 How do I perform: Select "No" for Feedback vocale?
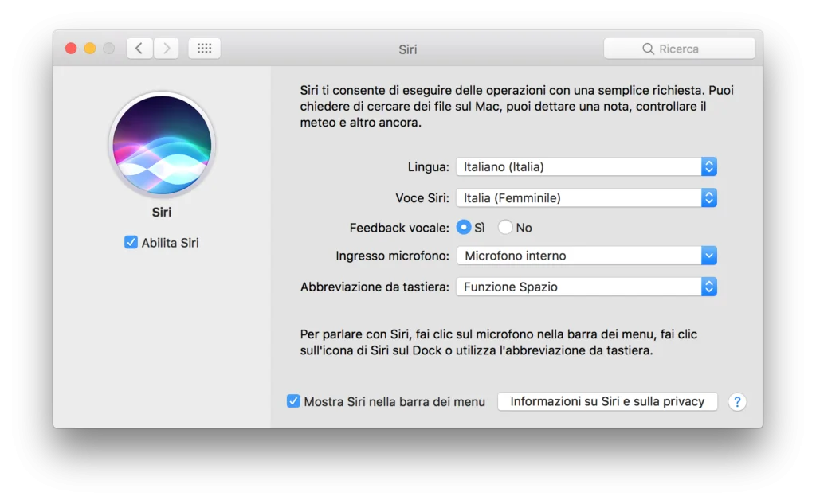click(x=504, y=227)
